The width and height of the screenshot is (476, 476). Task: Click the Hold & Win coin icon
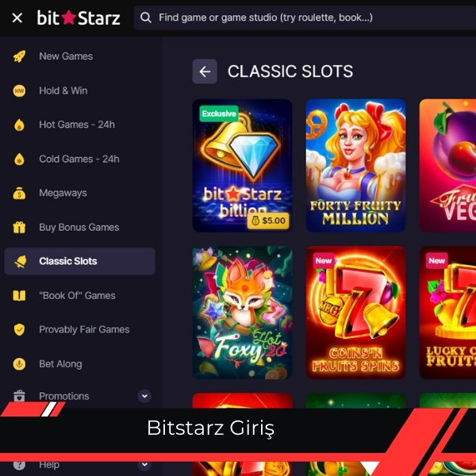(19, 90)
